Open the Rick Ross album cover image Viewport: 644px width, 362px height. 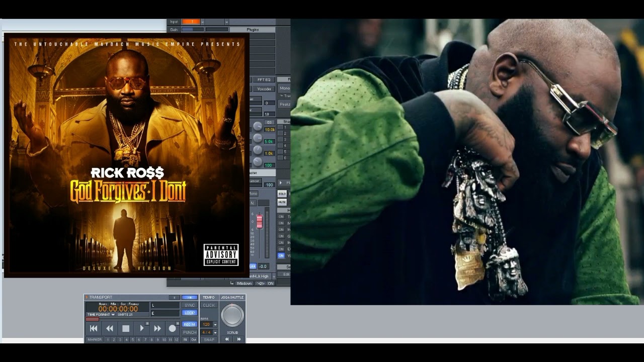click(126, 155)
